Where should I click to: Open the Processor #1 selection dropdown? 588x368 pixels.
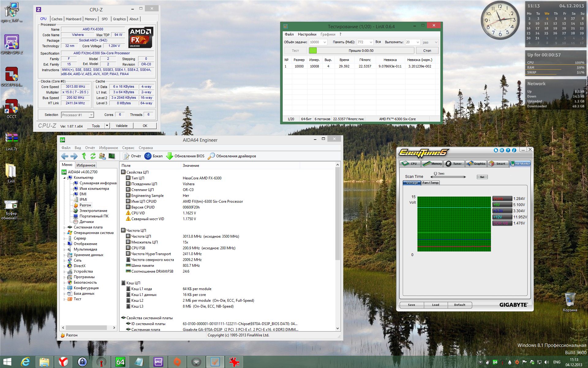(x=91, y=115)
